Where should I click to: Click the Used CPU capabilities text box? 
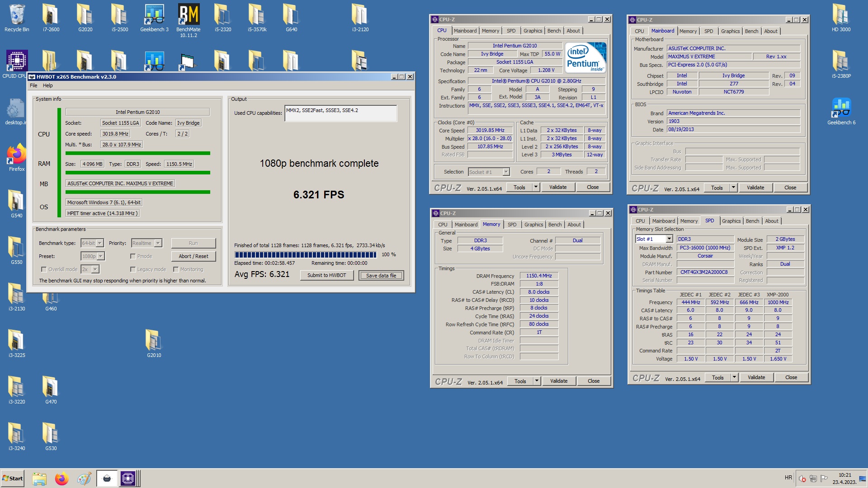341,113
